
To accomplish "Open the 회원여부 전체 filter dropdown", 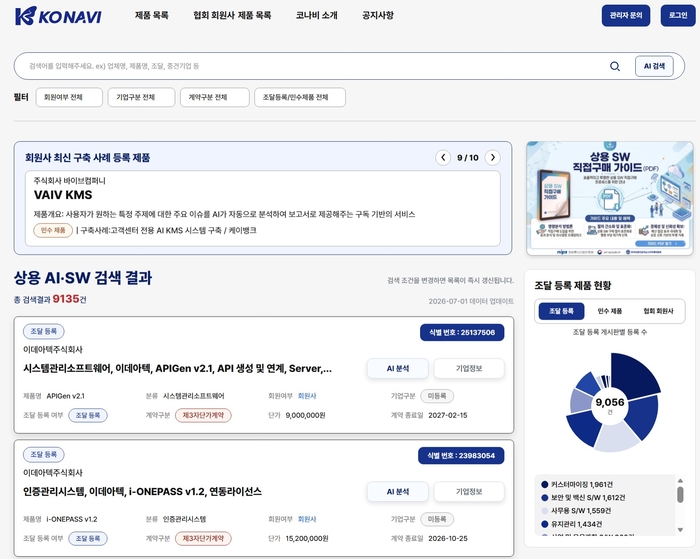I will pos(69,97).
